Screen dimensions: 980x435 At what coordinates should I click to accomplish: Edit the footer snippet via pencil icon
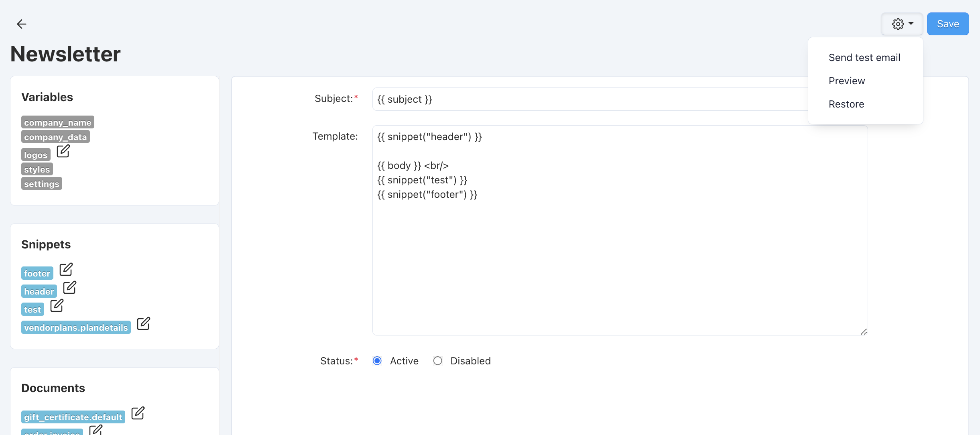click(x=66, y=270)
